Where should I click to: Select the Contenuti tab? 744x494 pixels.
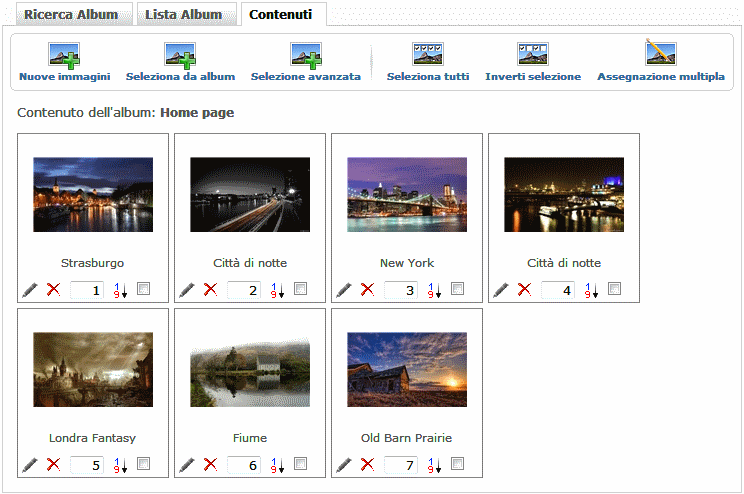(x=281, y=15)
